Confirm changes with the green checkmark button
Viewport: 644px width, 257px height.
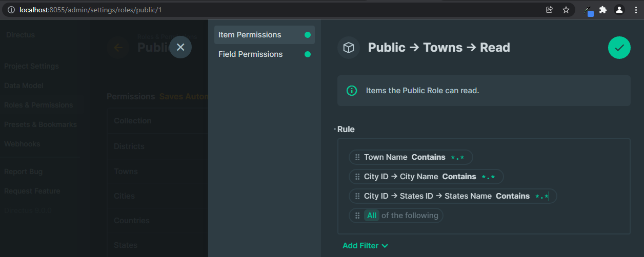pos(619,48)
